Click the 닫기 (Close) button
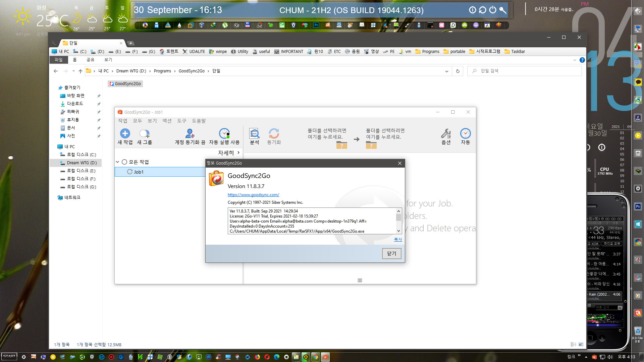 [391, 253]
